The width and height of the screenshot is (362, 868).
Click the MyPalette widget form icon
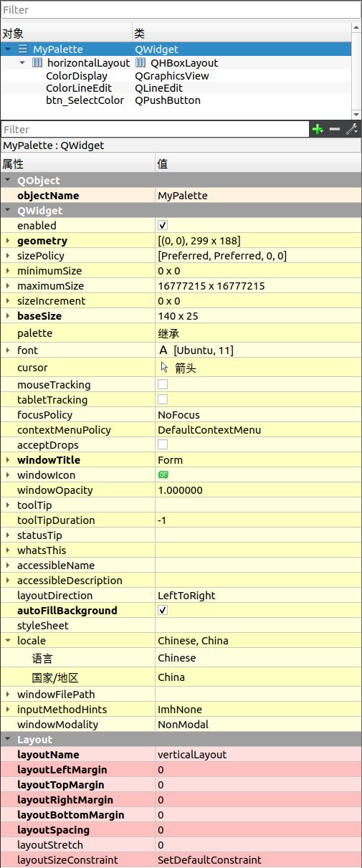pyautogui.click(x=23, y=49)
